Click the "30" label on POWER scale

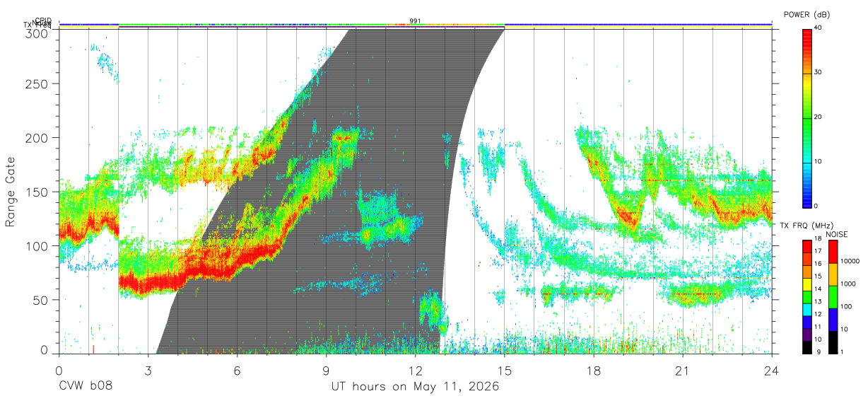coord(818,73)
